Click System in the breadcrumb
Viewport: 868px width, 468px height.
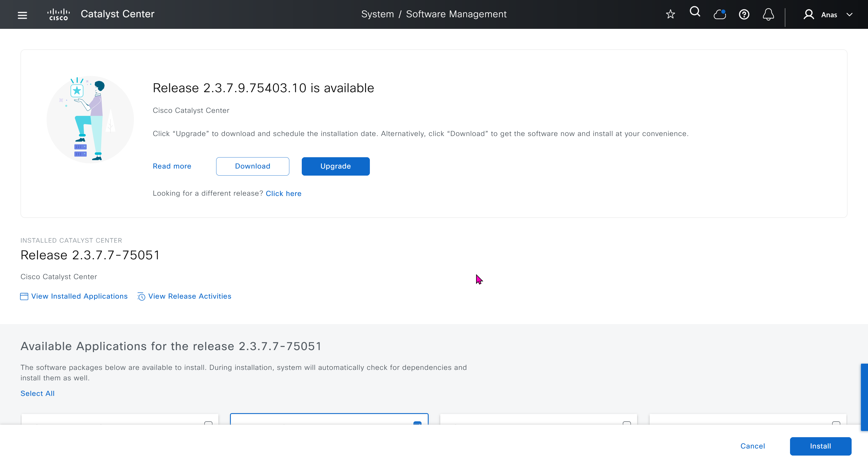(x=377, y=14)
